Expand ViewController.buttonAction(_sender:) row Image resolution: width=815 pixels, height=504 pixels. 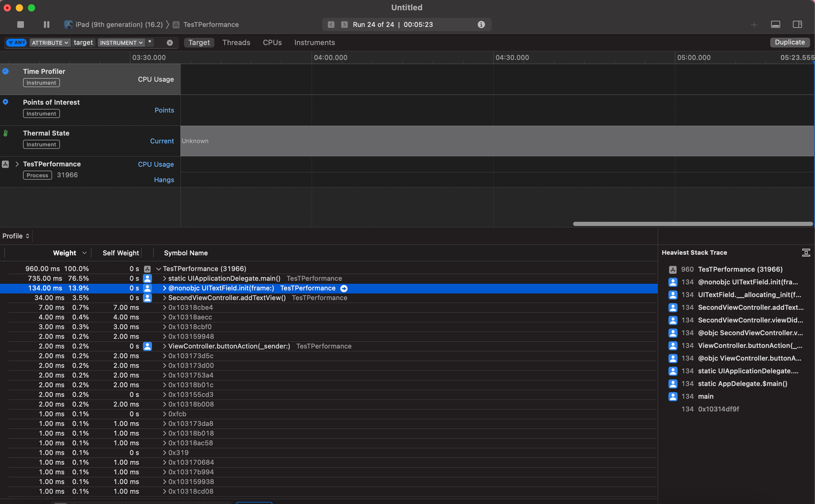coord(164,346)
